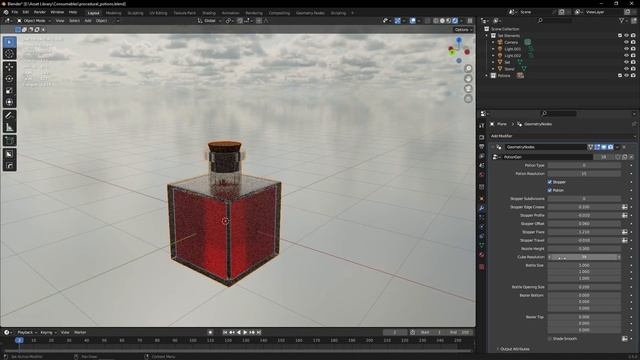The image size is (640, 360).
Task: Click the timeline Marker menu
Action: pyautogui.click(x=80, y=332)
